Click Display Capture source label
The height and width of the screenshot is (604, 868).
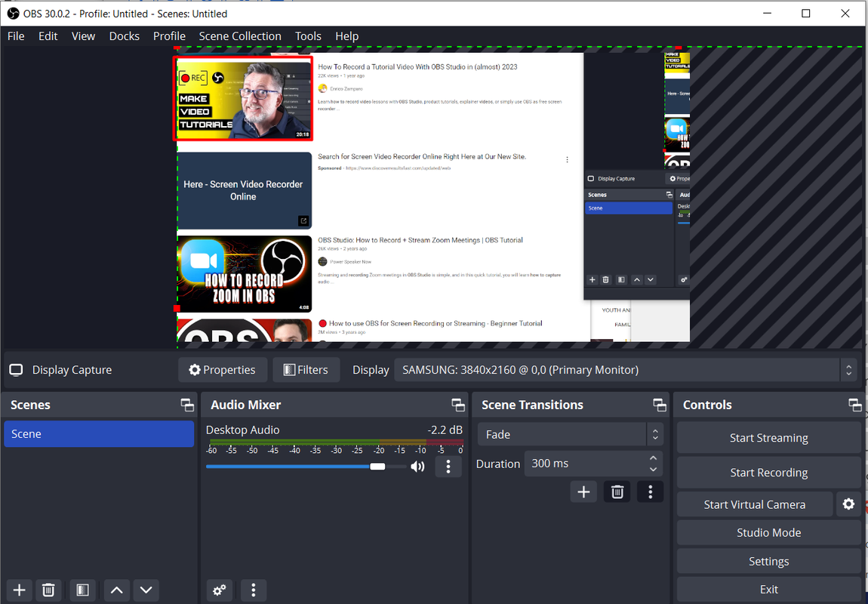click(72, 370)
